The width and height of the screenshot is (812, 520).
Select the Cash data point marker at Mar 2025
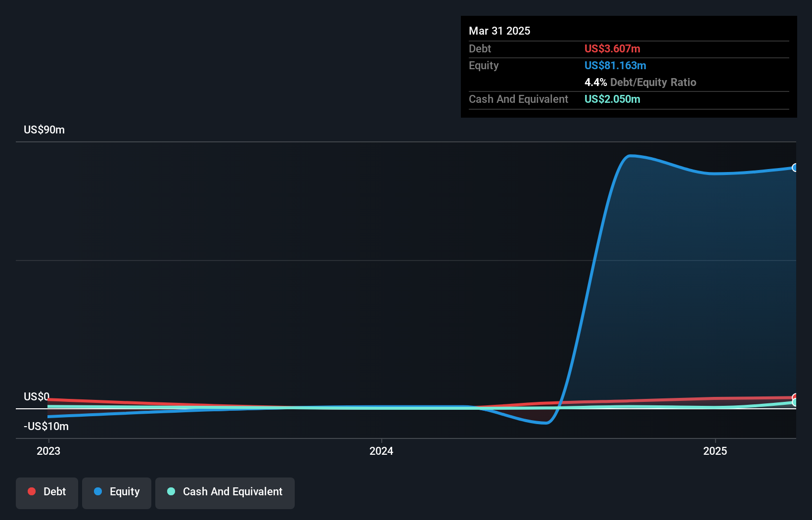pyautogui.click(x=795, y=402)
